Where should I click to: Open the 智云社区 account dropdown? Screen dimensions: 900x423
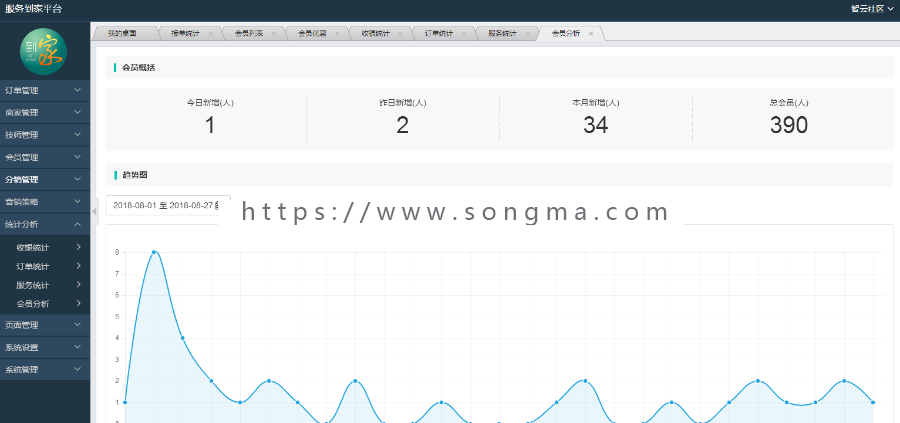872,9
